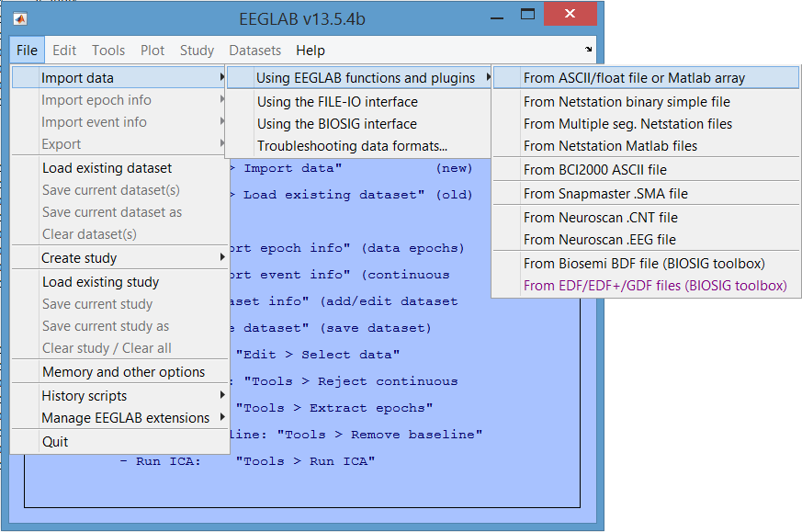
Task: Select Using the FILE-IO interface
Action: (358, 102)
